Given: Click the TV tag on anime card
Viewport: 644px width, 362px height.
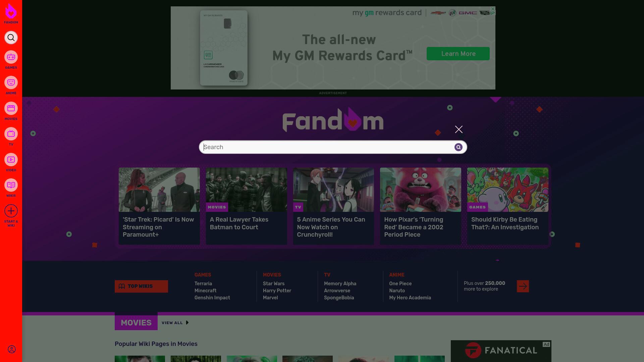Looking at the screenshot, I should (x=298, y=207).
